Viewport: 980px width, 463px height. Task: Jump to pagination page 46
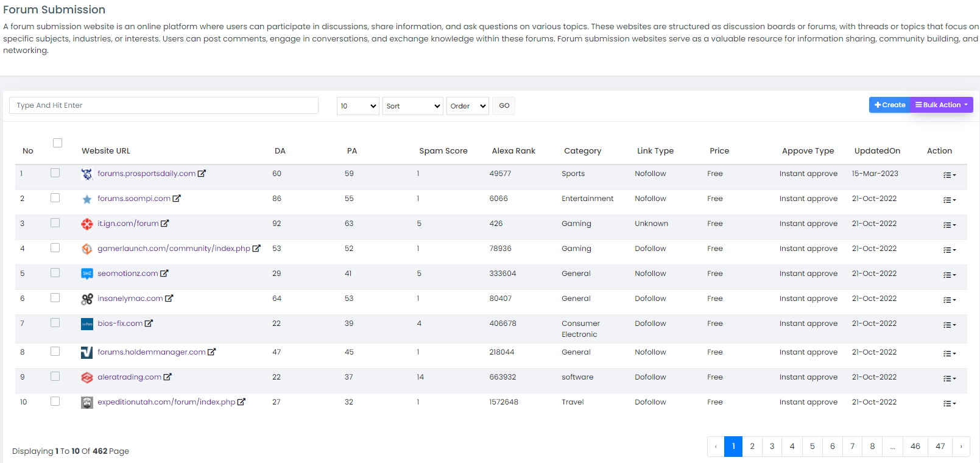click(915, 447)
